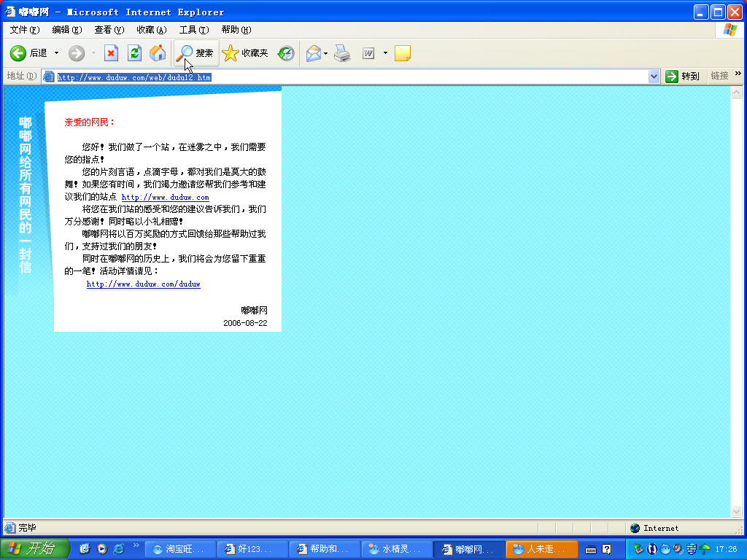Click the grayed Forward arrow button

(x=76, y=52)
